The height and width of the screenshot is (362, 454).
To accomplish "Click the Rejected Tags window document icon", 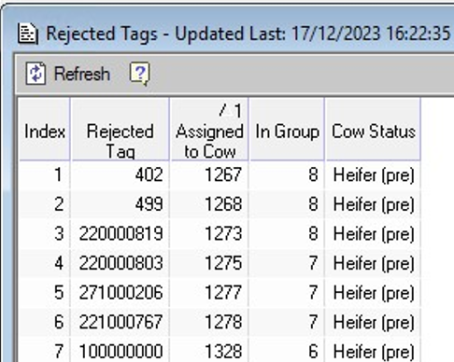I will [x=28, y=34].
